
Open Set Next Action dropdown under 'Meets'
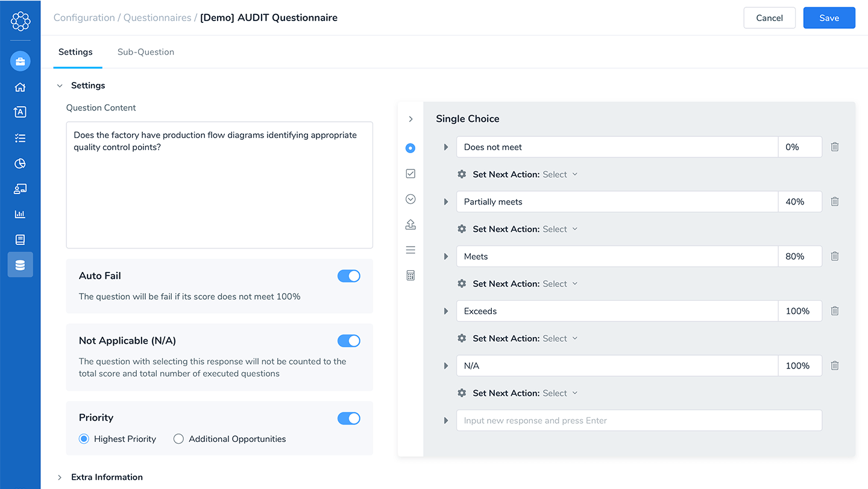pos(560,284)
